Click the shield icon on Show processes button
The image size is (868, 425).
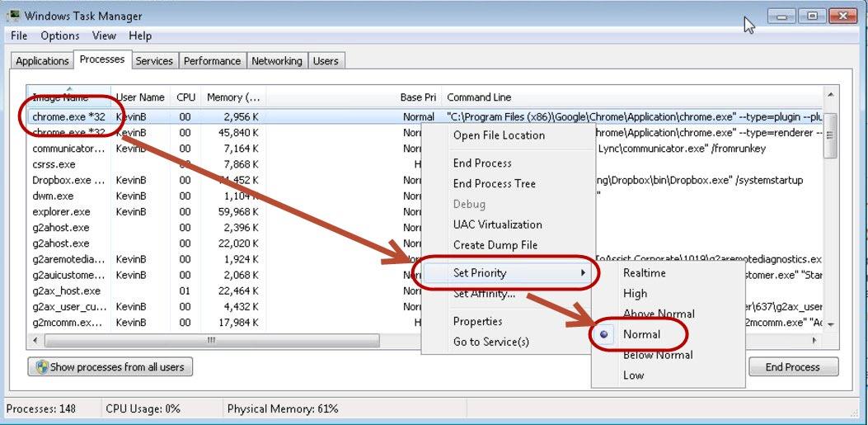click(42, 366)
